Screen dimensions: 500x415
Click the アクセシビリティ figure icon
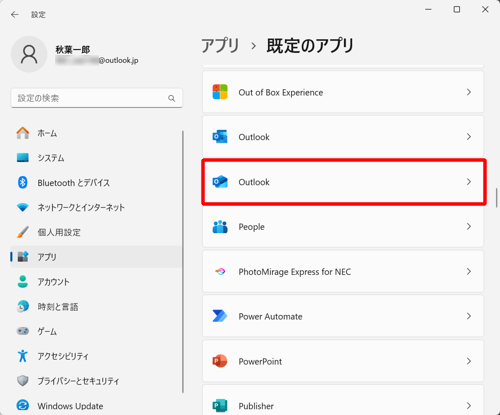point(23,356)
